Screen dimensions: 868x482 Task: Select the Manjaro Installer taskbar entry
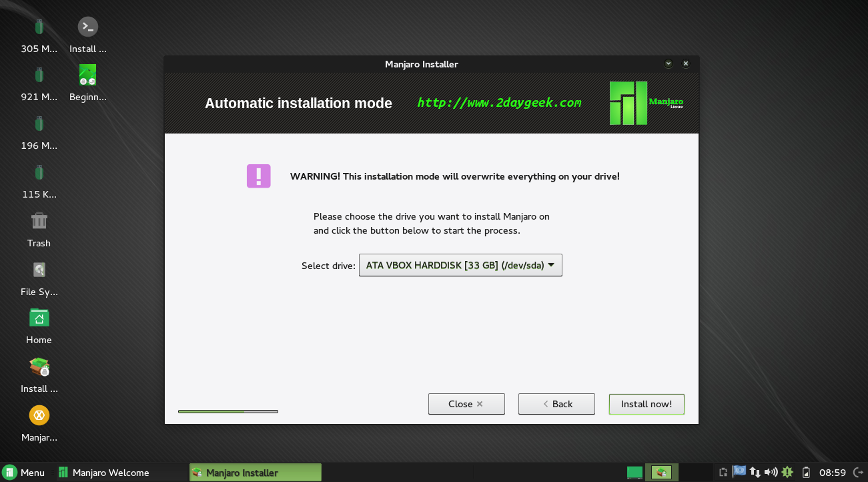click(255, 473)
